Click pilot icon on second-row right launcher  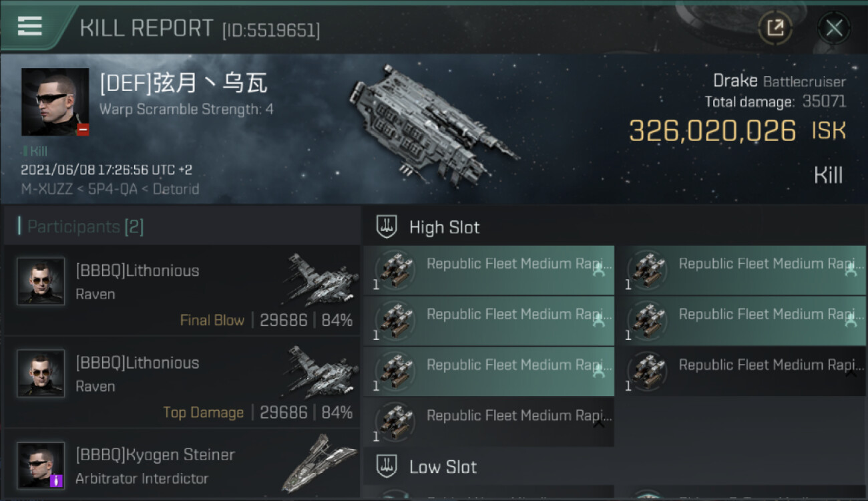pyautogui.click(x=850, y=321)
